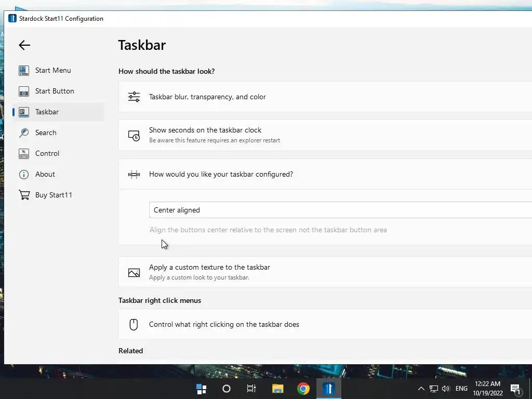This screenshot has width=532, height=399.
Task: Open the notification center icon
Action: click(x=516, y=390)
